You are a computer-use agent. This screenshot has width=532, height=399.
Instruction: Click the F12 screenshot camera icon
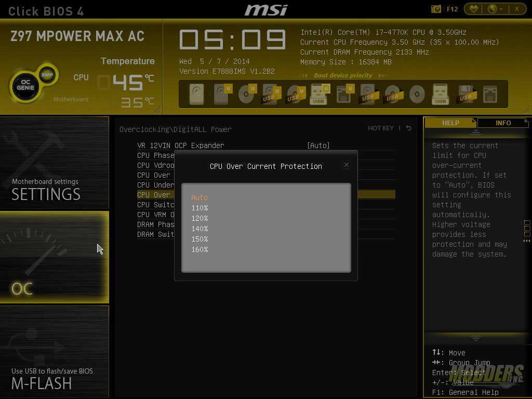point(436,9)
